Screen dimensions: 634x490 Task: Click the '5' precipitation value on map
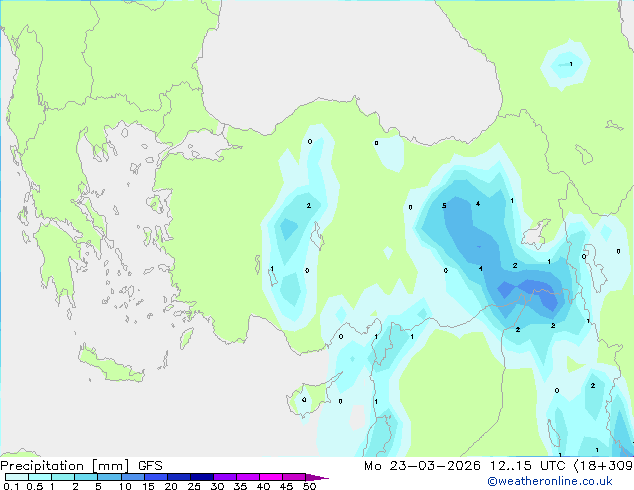[444, 206]
